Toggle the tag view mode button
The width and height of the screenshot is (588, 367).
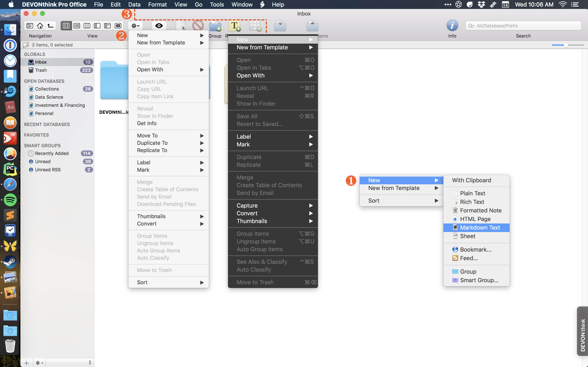point(118,25)
